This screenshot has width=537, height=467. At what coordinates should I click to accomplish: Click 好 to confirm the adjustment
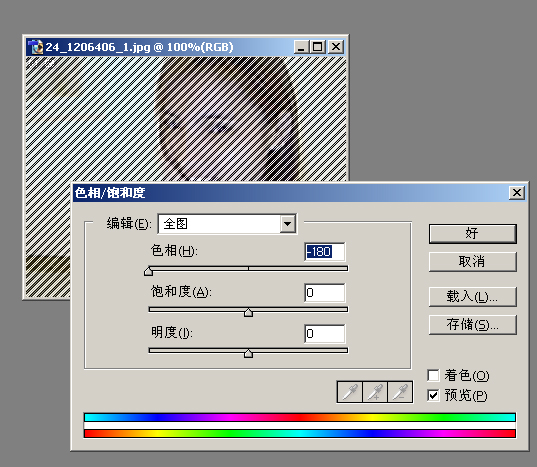pyautogui.click(x=472, y=234)
